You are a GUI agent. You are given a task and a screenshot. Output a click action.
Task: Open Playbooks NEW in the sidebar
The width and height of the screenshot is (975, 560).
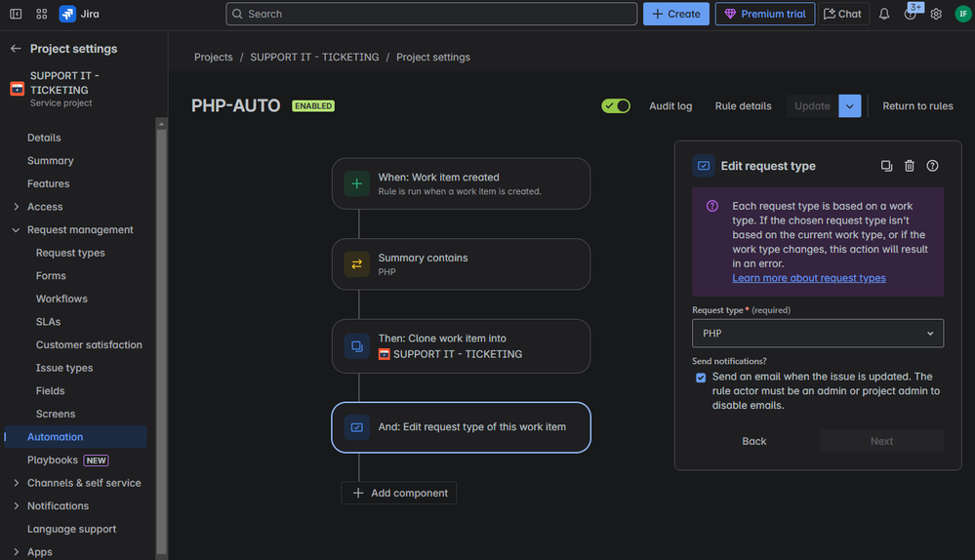coord(68,460)
